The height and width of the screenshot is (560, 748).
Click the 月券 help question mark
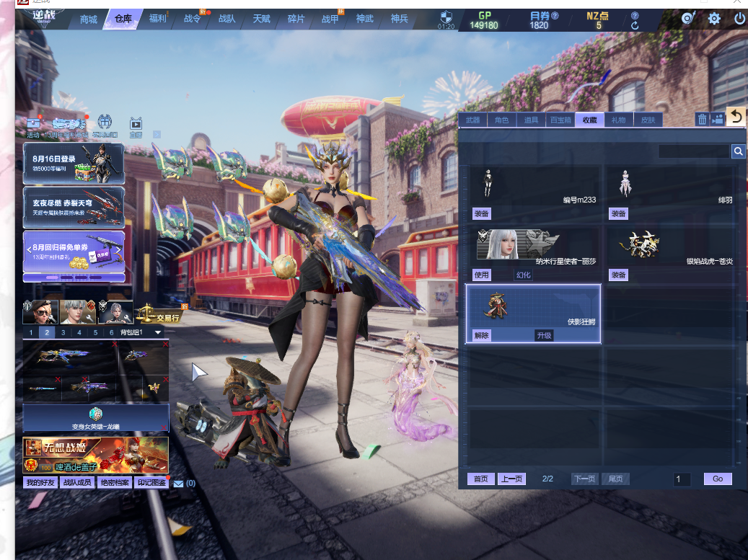point(555,15)
